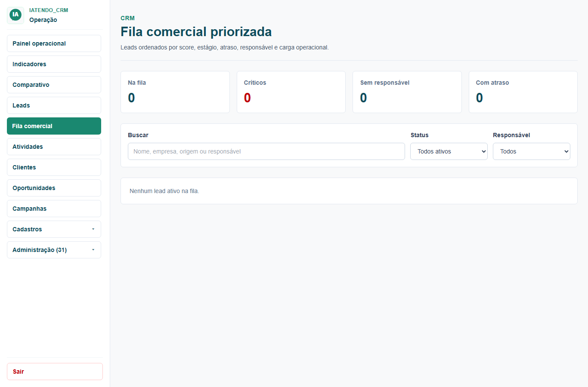Open Oportunidades page
Viewport: 588px width, 387px height.
(54, 188)
